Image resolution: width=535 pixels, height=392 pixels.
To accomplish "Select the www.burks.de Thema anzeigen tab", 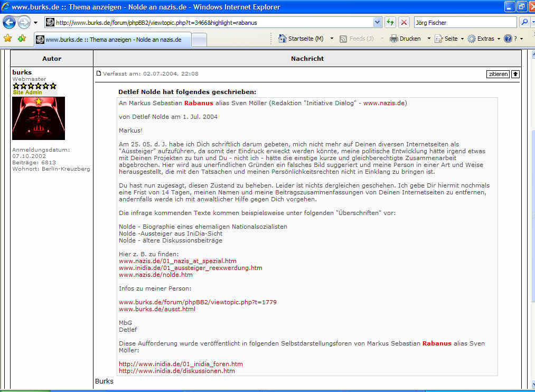I will pyautogui.click(x=112, y=40).
